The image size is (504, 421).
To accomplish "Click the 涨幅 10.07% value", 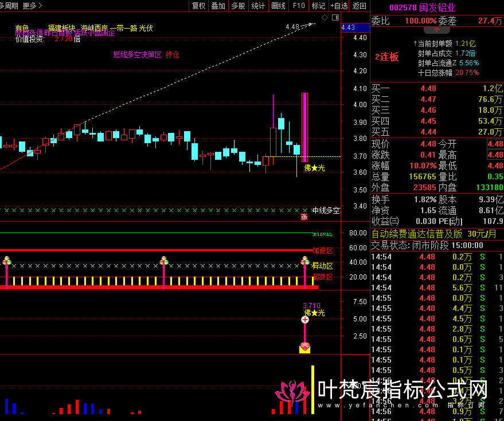I will (x=423, y=166).
